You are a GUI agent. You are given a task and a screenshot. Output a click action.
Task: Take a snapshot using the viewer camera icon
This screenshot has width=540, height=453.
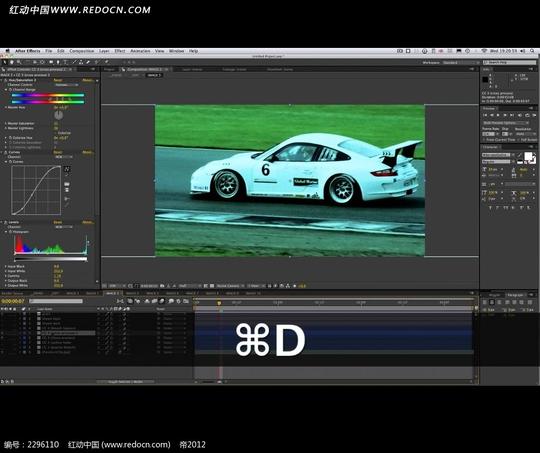162,286
